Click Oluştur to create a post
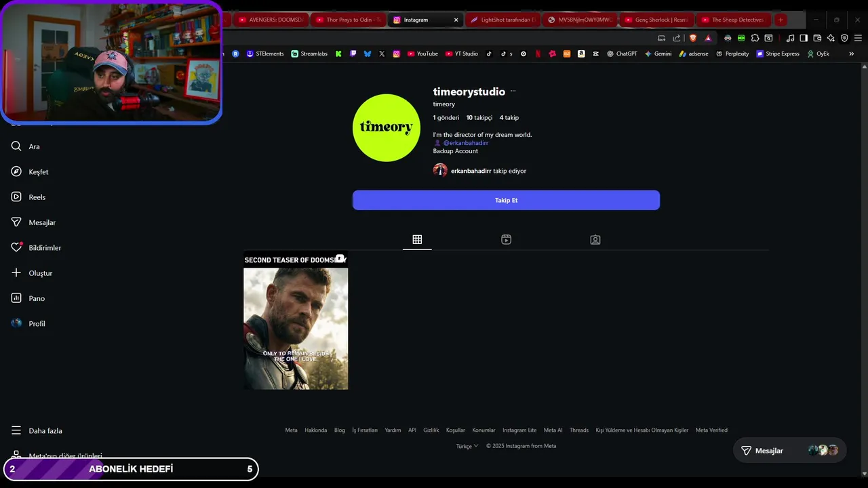This screenshot has width=868, height=488. [x=31, y=273]
